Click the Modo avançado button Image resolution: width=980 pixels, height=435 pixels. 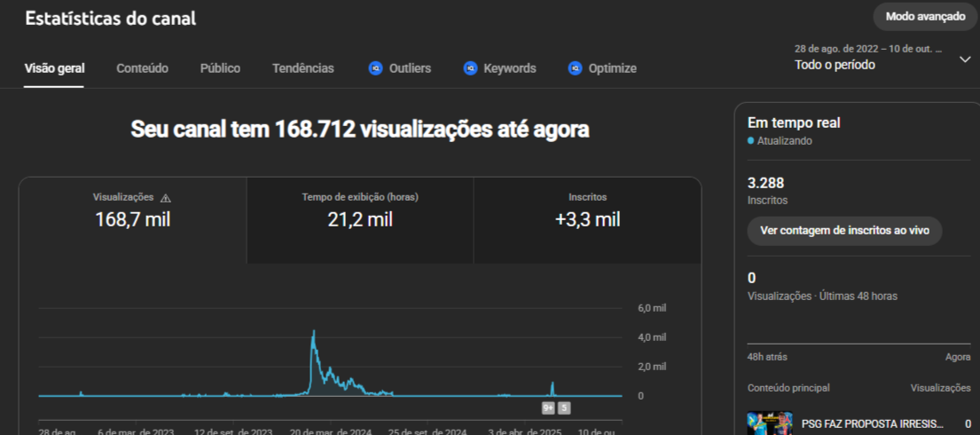(x=925, y=17)
